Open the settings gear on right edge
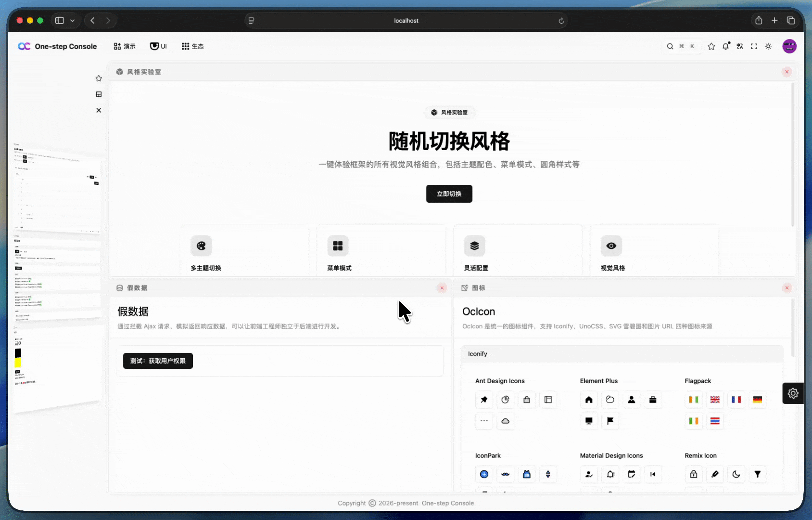Viewport: 812px width, 520px height. (793, 393)
